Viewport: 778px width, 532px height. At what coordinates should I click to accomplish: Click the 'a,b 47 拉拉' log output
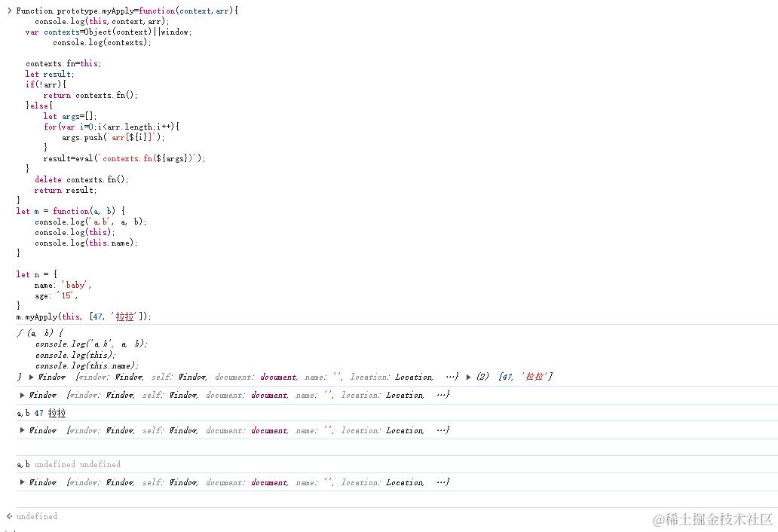click(x=41, y=413)
